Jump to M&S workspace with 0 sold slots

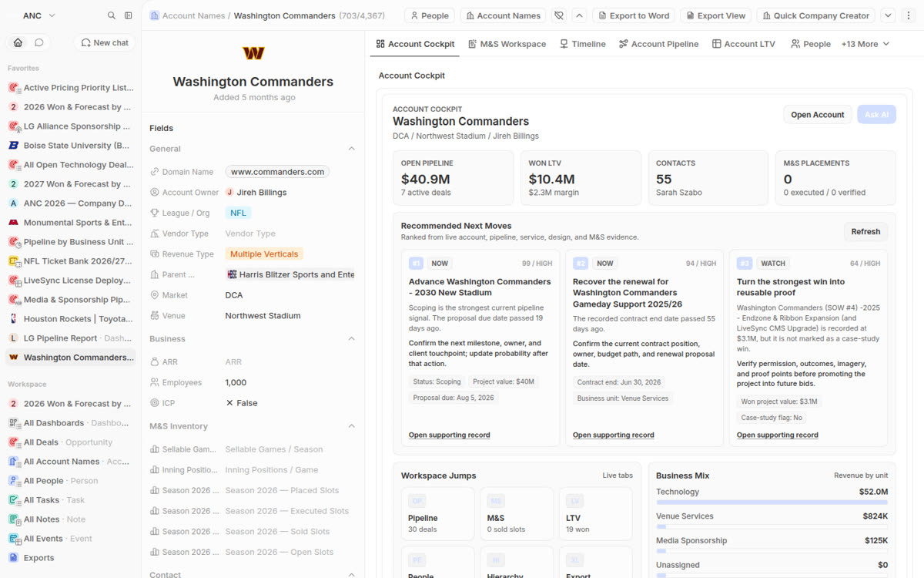517,513
